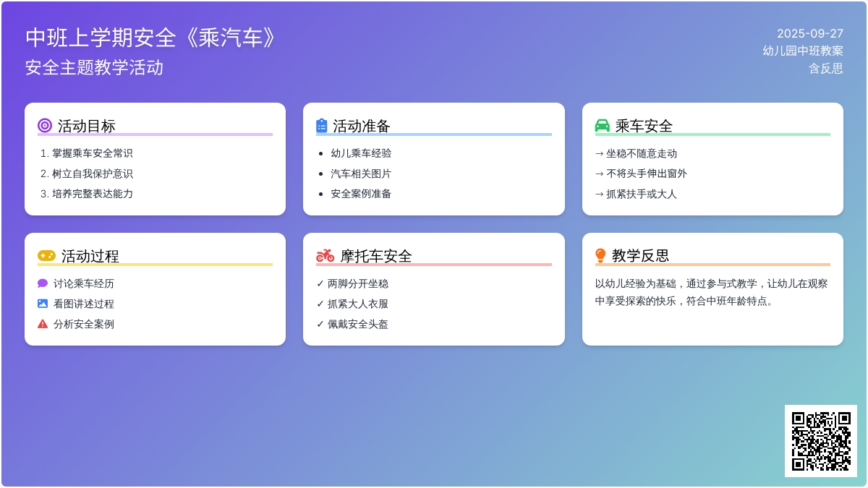Click the red motorcycle icon
Viewport: 868px width, 488px height.
pyautogui.click(x=325, y=256)
